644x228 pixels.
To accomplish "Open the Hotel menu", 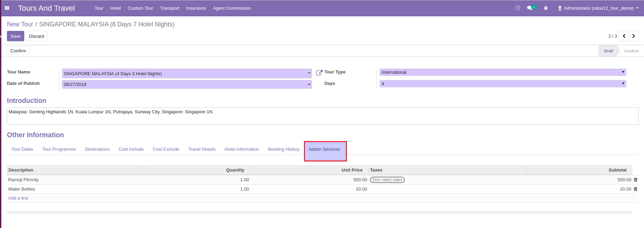I will click(x=115, y=8).
